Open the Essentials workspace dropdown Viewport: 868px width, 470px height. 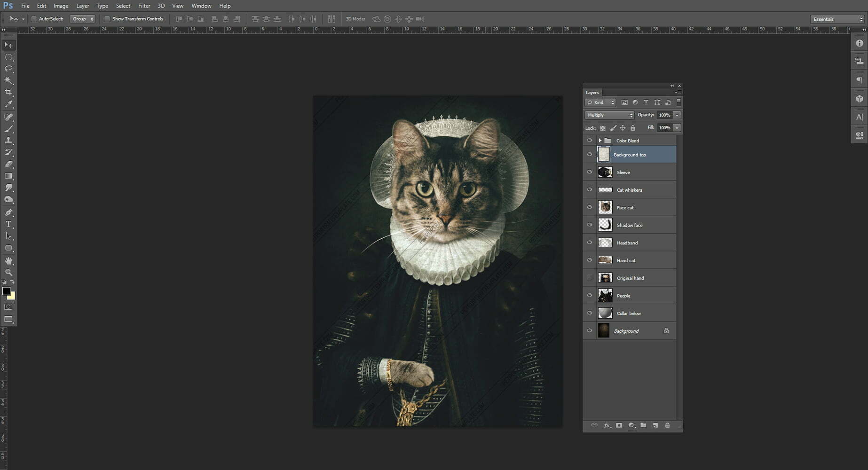(838, 19)
